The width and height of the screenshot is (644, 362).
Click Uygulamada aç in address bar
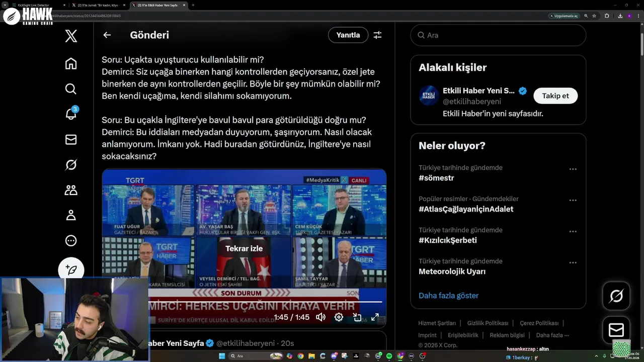(x=564, y=16)
